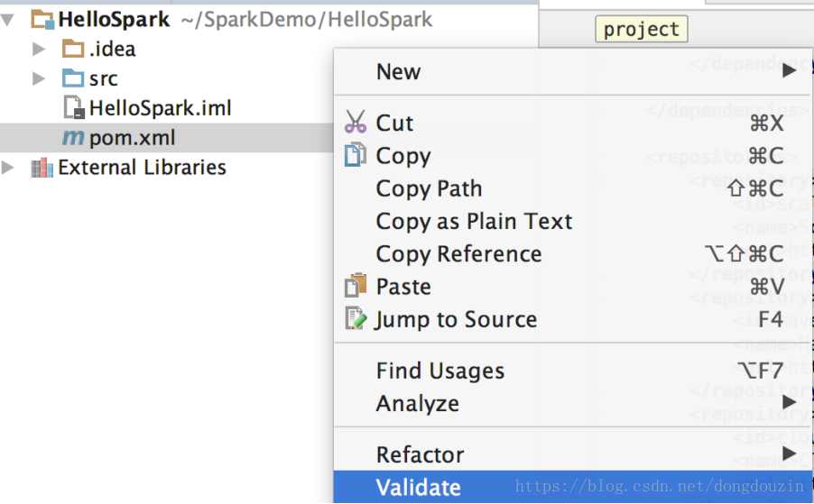Click the Jump to Source pencil icon
This screenshot has width=814, height=504.
[x=356, y=318]
